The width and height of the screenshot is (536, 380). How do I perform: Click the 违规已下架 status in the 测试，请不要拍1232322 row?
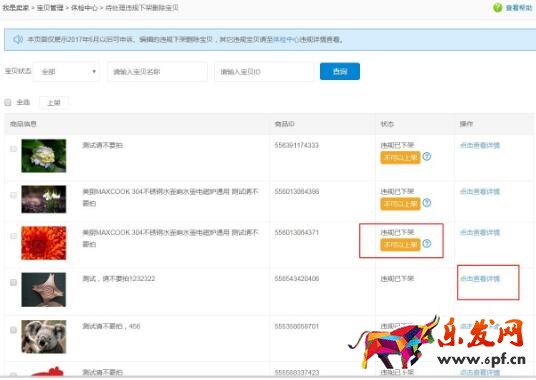397,279
